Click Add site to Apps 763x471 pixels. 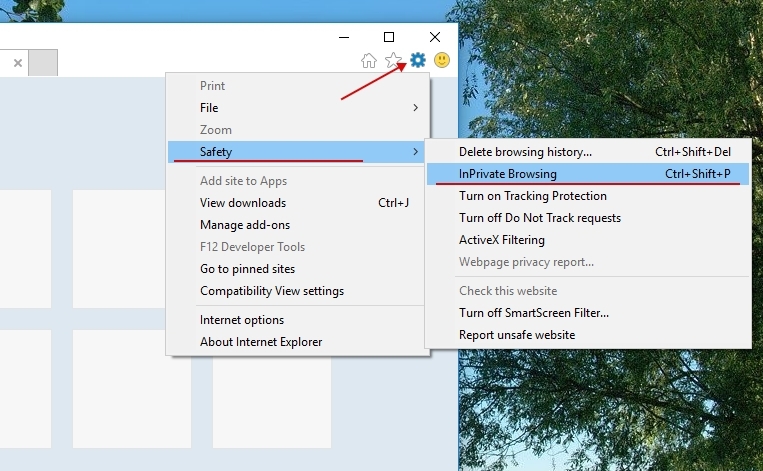298,181
